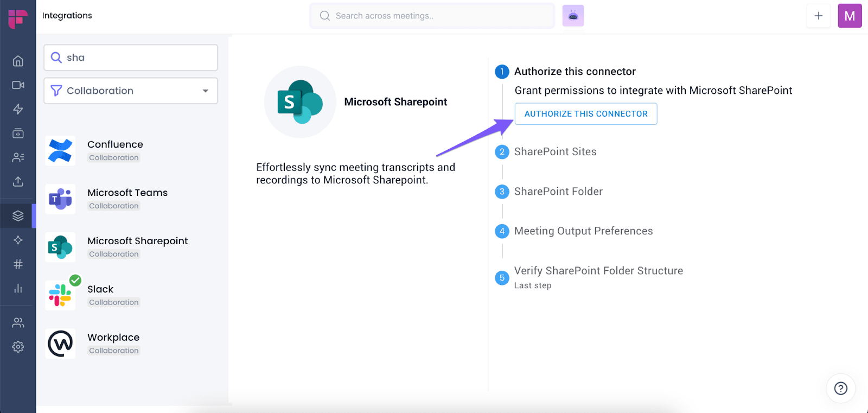Click Authorize This Connector button
The width and height of the screenshot is (868, 413).
pos(586,114)
